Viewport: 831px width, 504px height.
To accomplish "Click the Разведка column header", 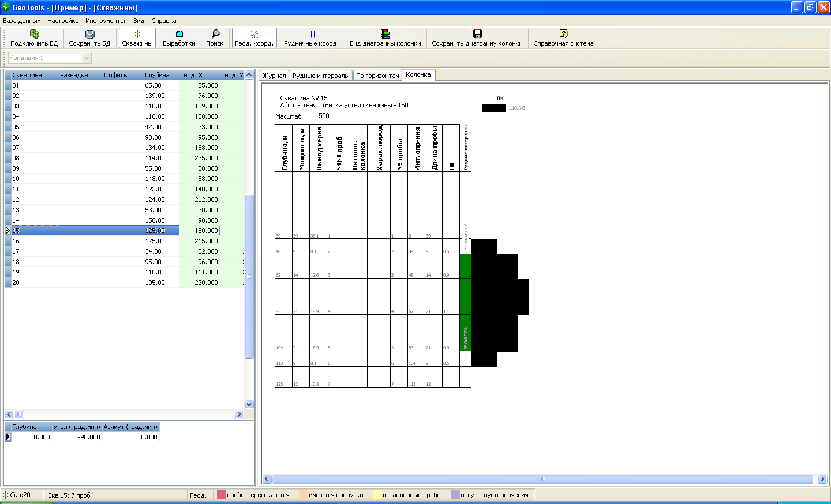I will click(x=79, y=75).
